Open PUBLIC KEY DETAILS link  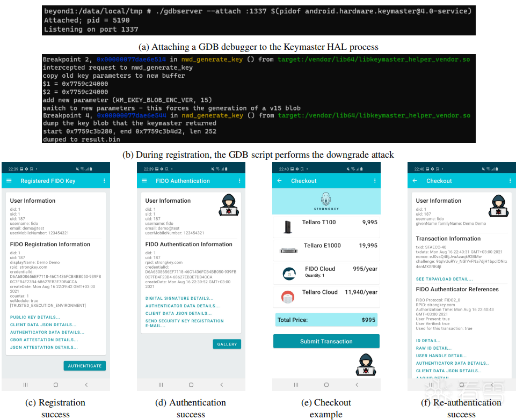[35, 317]
